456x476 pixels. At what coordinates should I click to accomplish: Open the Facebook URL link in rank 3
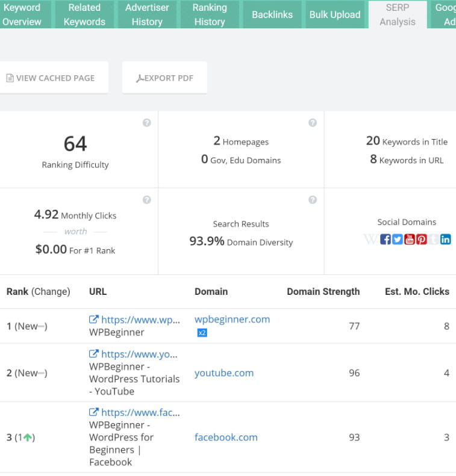140,412
